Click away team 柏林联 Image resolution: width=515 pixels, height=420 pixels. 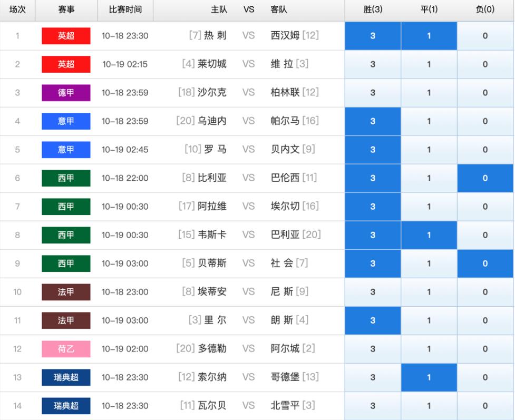point(285,92)
